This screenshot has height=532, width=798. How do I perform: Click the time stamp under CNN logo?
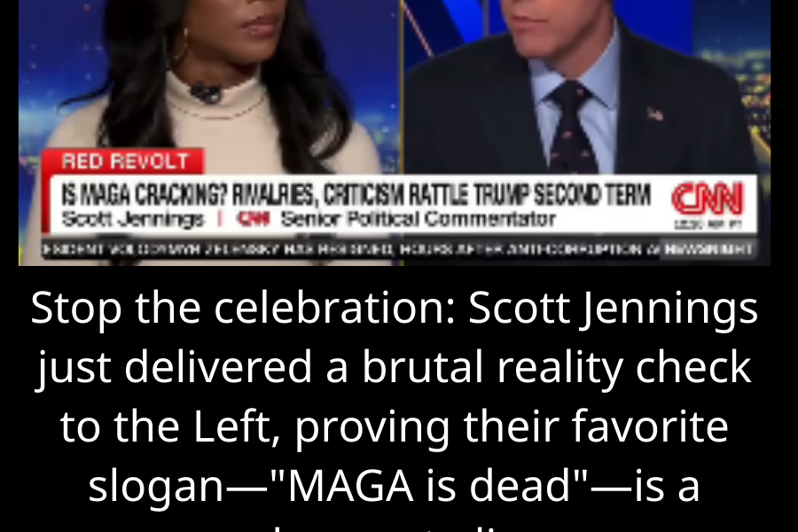[x=708, y=223]
